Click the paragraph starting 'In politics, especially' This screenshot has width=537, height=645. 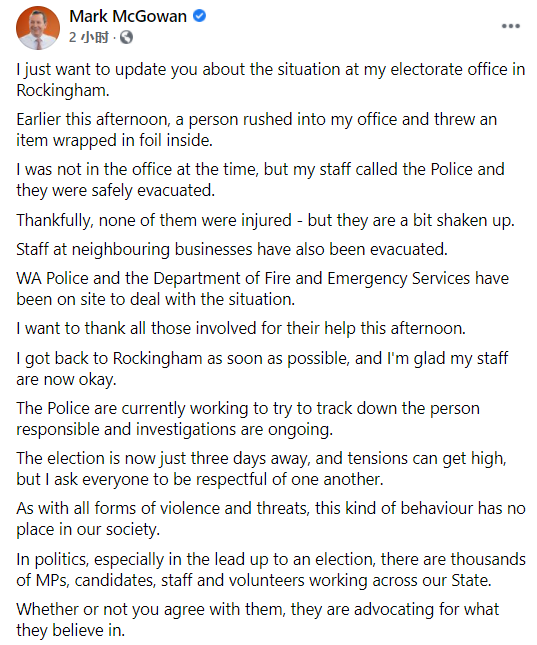point(271,570)
